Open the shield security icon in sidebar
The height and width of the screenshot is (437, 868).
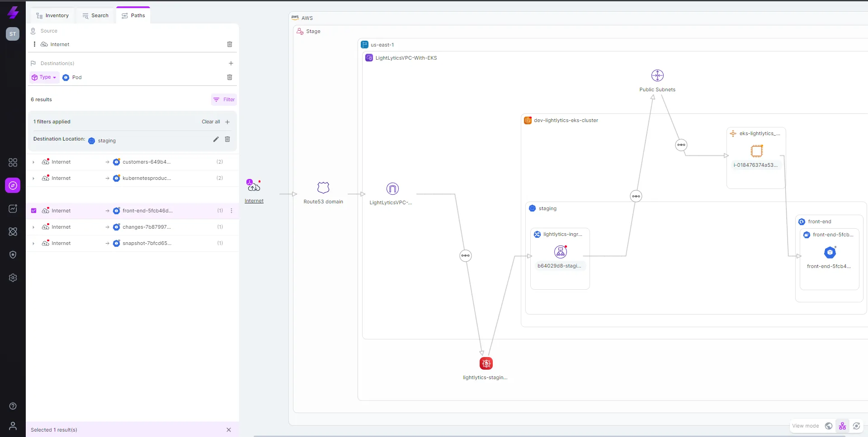click(13, 254)
